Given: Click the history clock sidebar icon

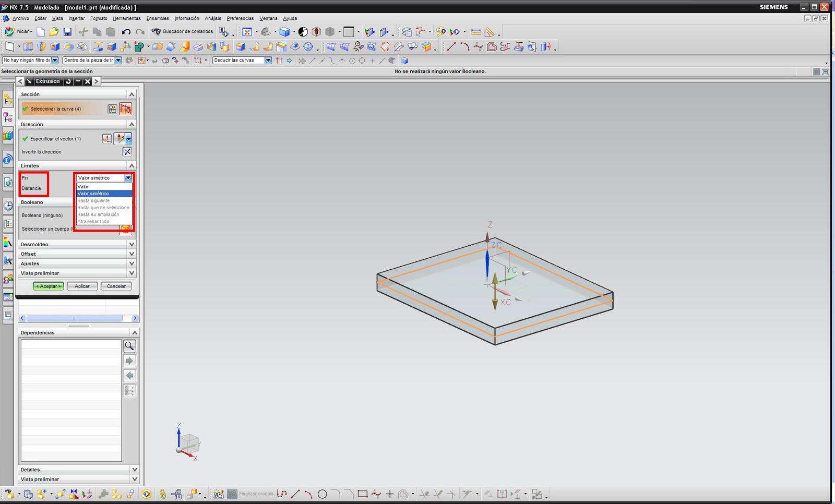Looking at the screenshot, I should (x=8, y=206).
